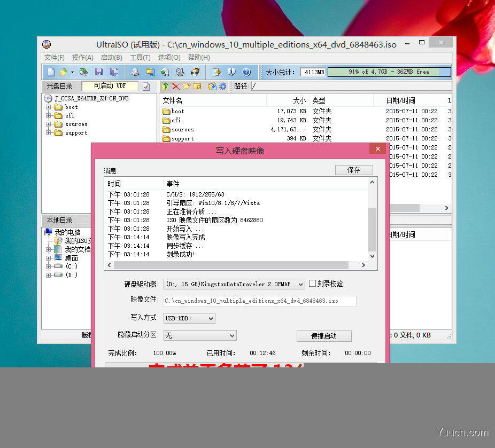Click the Up one folder icon
The width and height of the screenshot is (495, 448).
(x=165, y=86)
